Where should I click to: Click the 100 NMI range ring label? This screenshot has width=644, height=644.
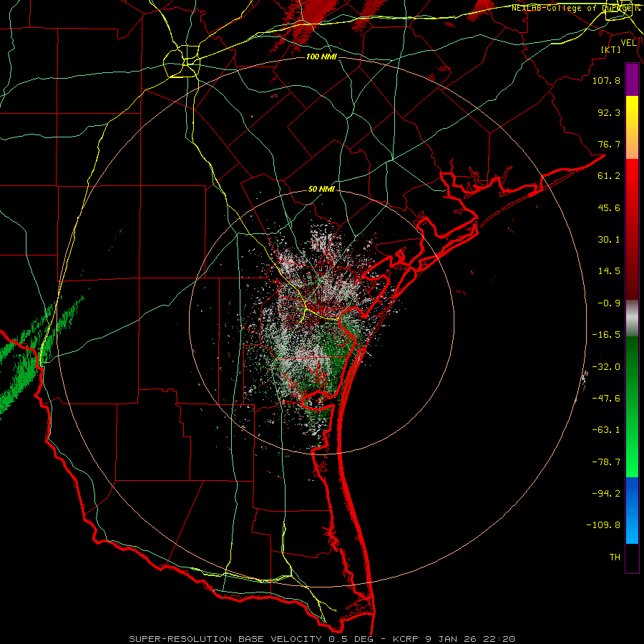(x=321, y=57)
